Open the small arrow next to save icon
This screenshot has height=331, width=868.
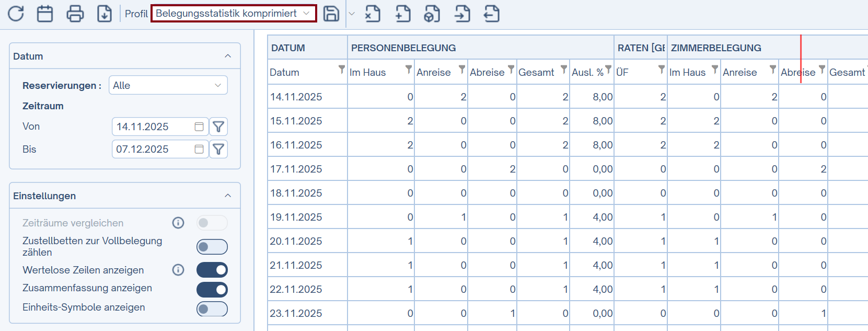tap(352, 14)
